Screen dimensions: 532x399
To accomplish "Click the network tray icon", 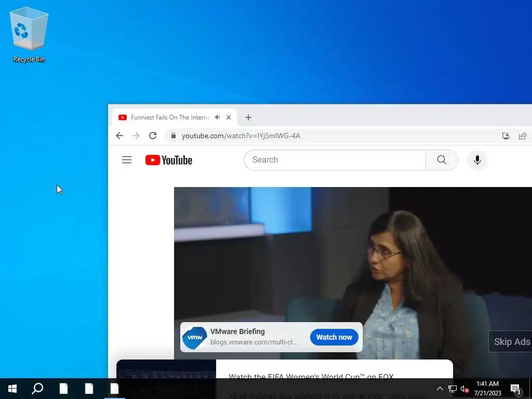I will click(453, 389).
